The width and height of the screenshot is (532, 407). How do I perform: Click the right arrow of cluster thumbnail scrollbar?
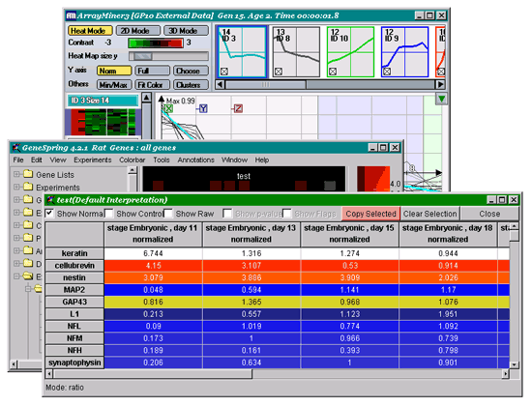(440, 84)
